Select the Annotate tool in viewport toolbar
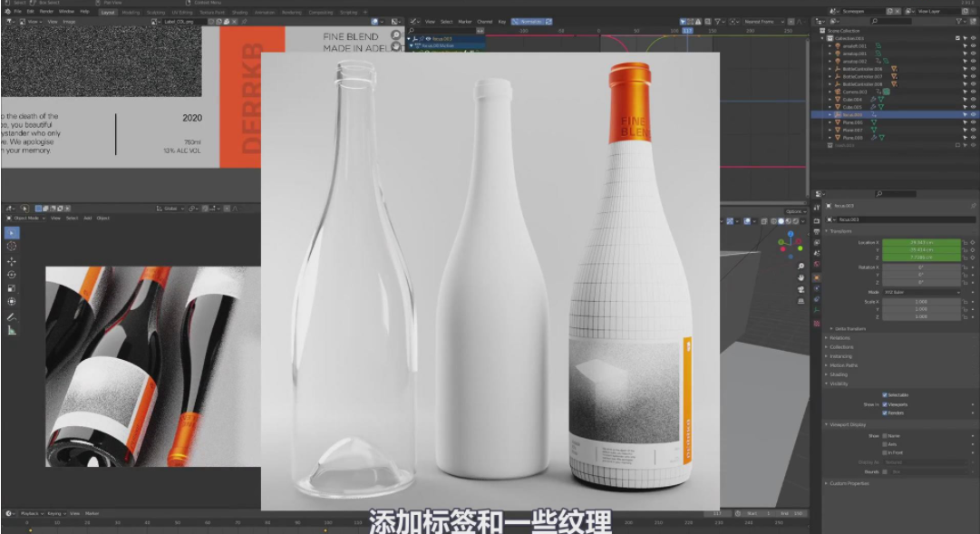Viewport: 980px width, 534px height. 12,317
